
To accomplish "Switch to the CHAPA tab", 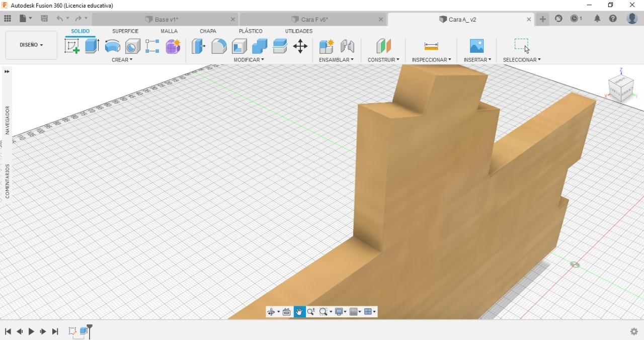I will coord(208,31).
